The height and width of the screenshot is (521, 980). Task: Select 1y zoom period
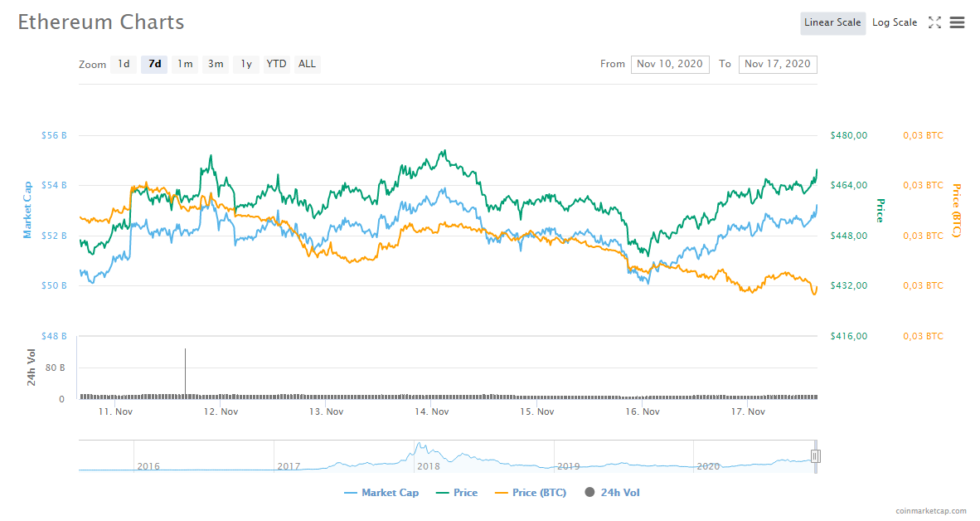tap(246, 64)
